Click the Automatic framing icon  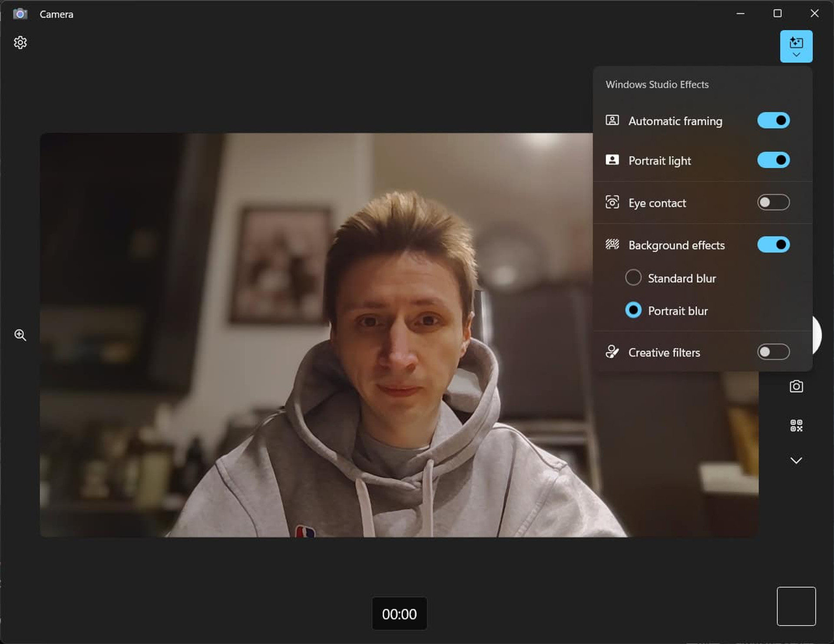(612, 120)
